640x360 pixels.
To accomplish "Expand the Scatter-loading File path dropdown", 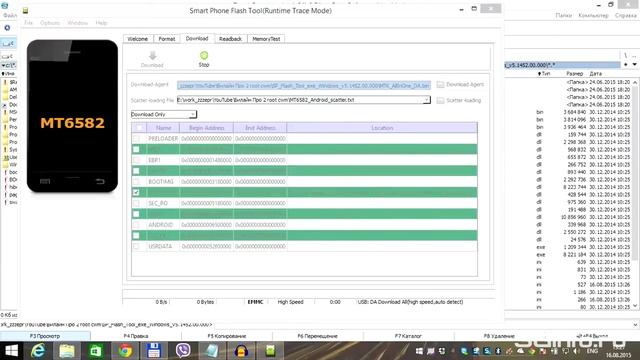I will [x=426, y=100].
